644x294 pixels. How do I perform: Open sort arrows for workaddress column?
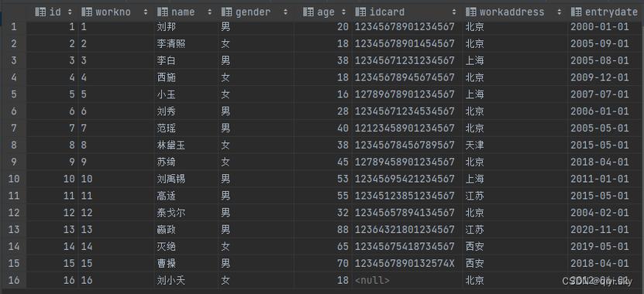[x=559, y=12]
